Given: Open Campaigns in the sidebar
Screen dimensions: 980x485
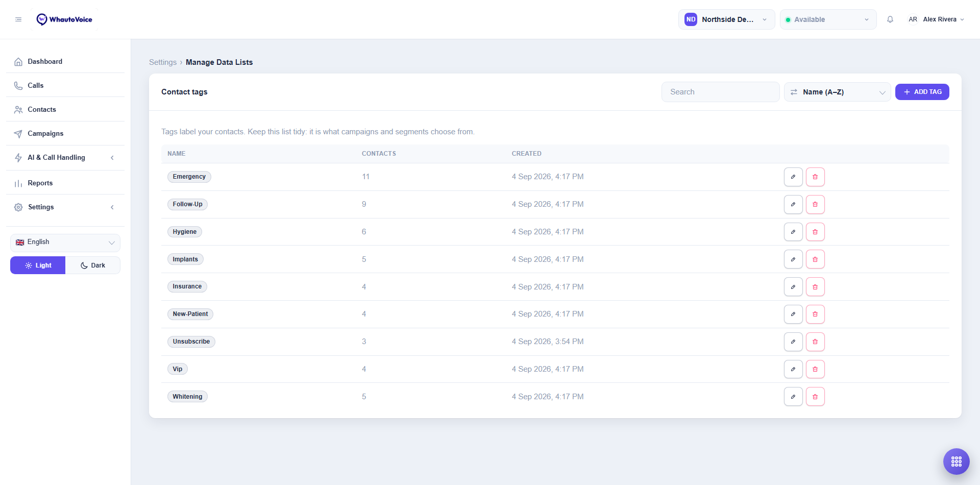Looking at the screenshot, I should tap(65, 133).
